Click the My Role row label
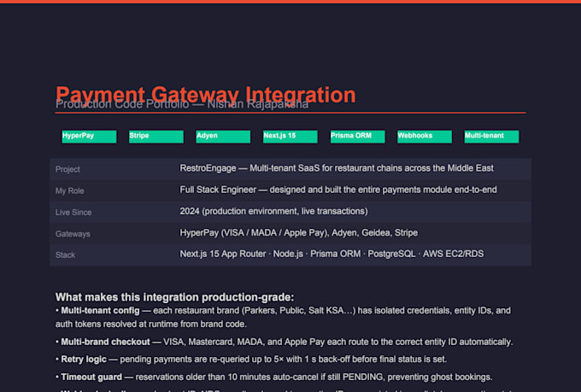 pos(70,190)
